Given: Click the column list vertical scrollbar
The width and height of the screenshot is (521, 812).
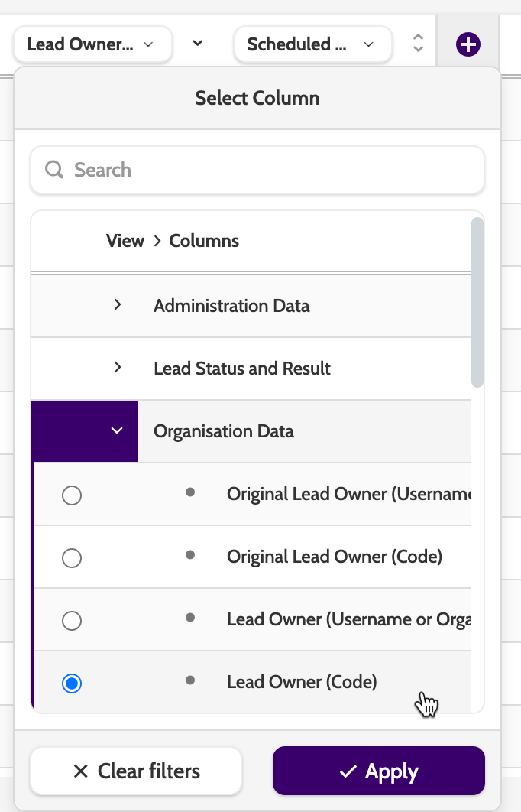Looking at the screenshot, I should click(477, 303).
